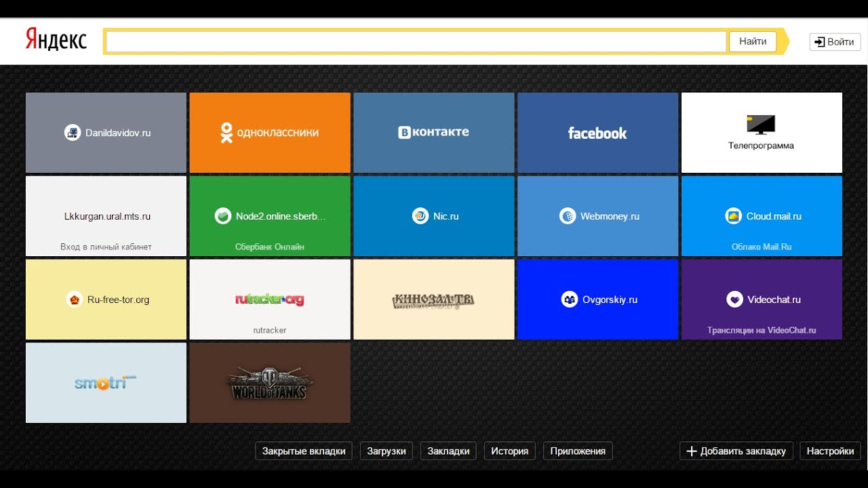Focus the Яндекс search input field
The image size is (868, 488).
[416, 41]
